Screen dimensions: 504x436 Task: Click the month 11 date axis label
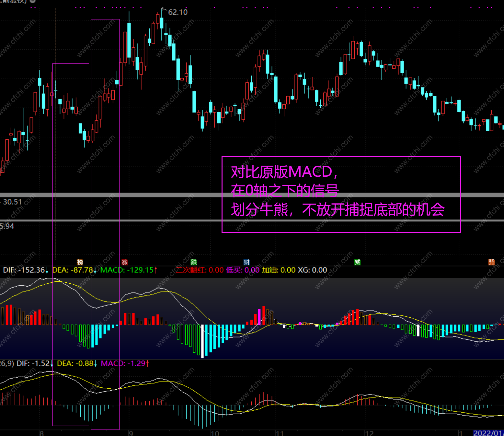pos(280,433)
